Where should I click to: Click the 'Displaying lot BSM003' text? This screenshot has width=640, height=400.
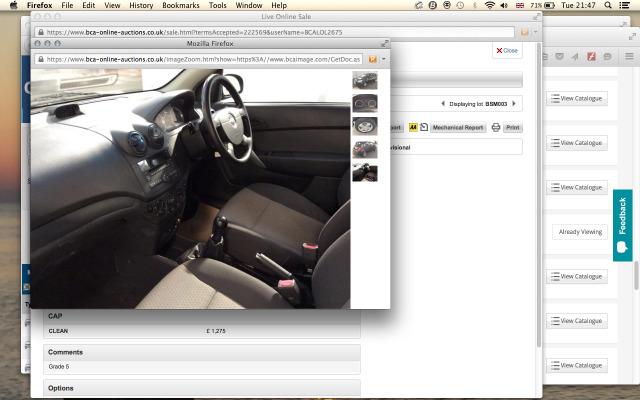pyautogui.click(x=478, y=104)
